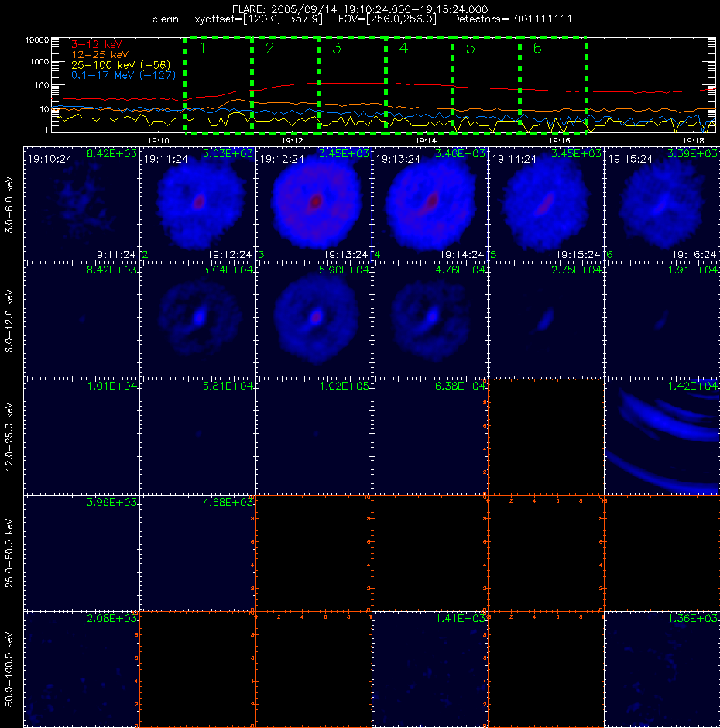The width and height of the screenshot is (720, 728).
Task: Open the 50.0-100.0 keV image labeled 2.08E+03
Action: (82, 668)
